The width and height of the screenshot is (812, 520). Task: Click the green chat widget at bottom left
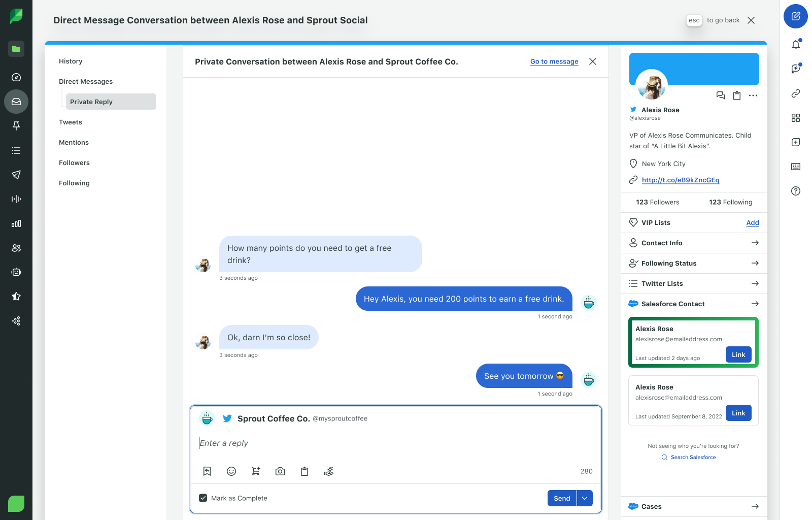16,504
